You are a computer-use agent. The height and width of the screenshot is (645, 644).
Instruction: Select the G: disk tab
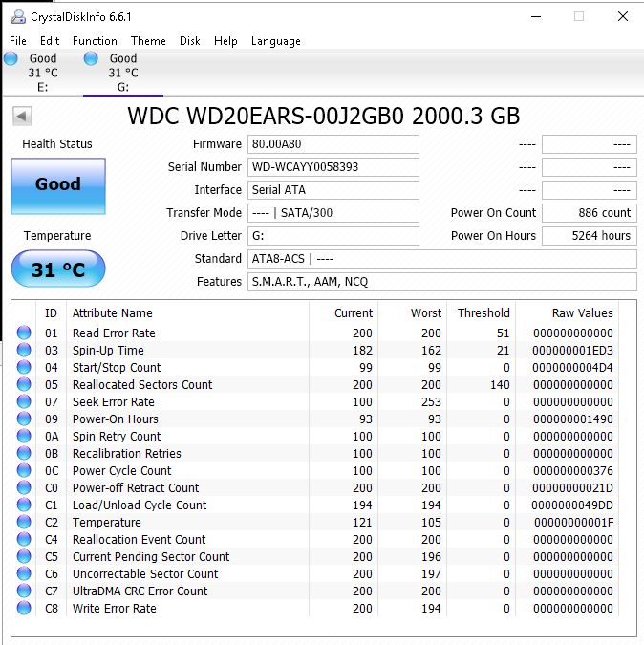tap(122, 73)
